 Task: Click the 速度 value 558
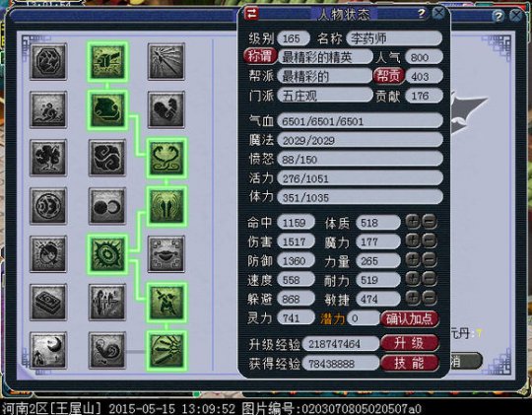pos(296,280)
